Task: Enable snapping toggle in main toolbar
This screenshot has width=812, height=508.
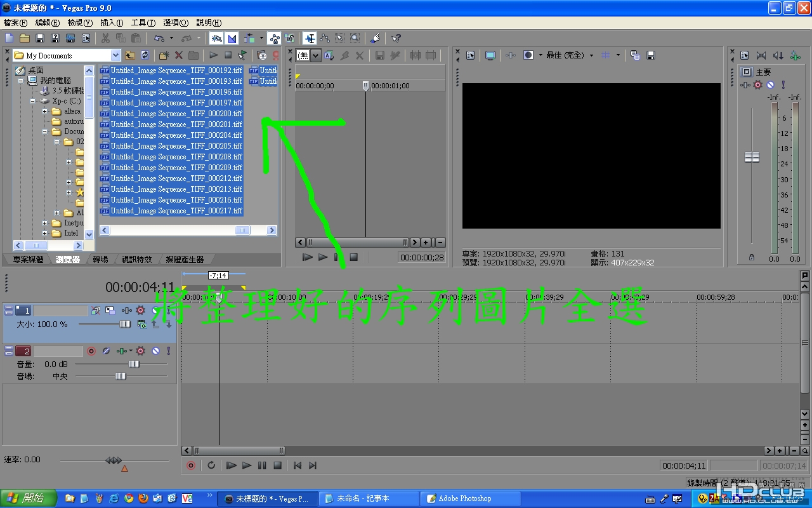Action: [x=216, y=38]
